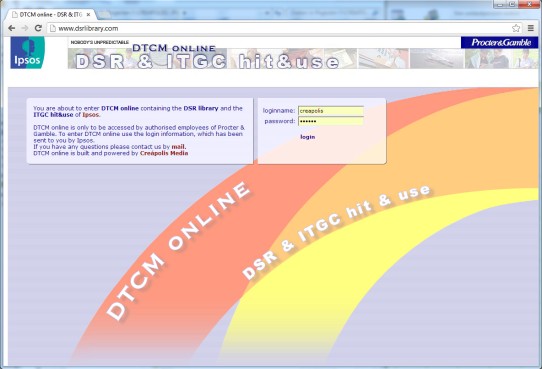542x369 pixels.
Task: Click the DSR & ITGC hit&use banner
Action: [207, 62]
